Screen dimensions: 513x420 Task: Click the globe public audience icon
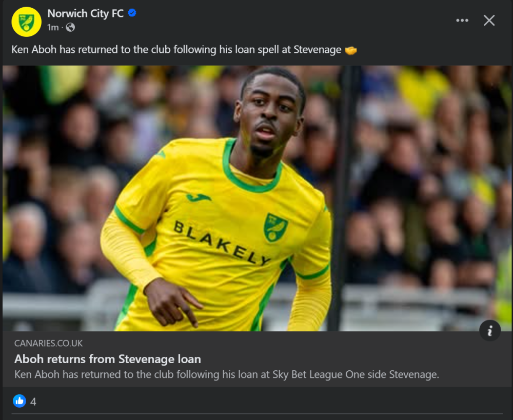[70, 28]
